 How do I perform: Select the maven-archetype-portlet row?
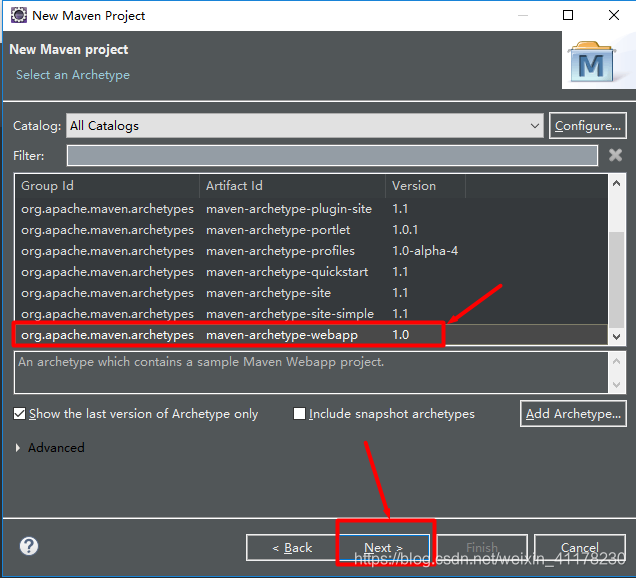click(x=312, y=230)
